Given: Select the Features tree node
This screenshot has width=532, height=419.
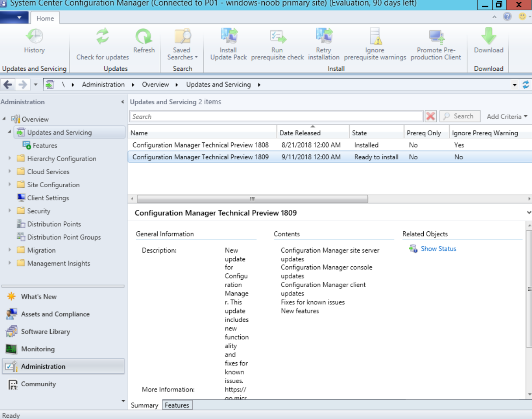Looking at the screenshot, I should (x=39, y=145).
